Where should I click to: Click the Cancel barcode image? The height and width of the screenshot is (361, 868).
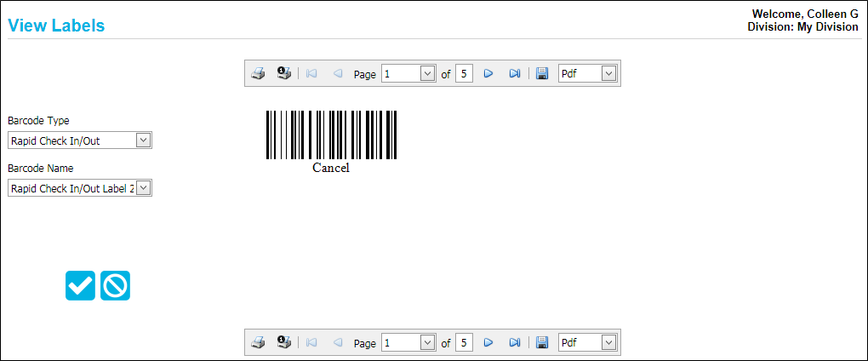click(x=331, y=135)
